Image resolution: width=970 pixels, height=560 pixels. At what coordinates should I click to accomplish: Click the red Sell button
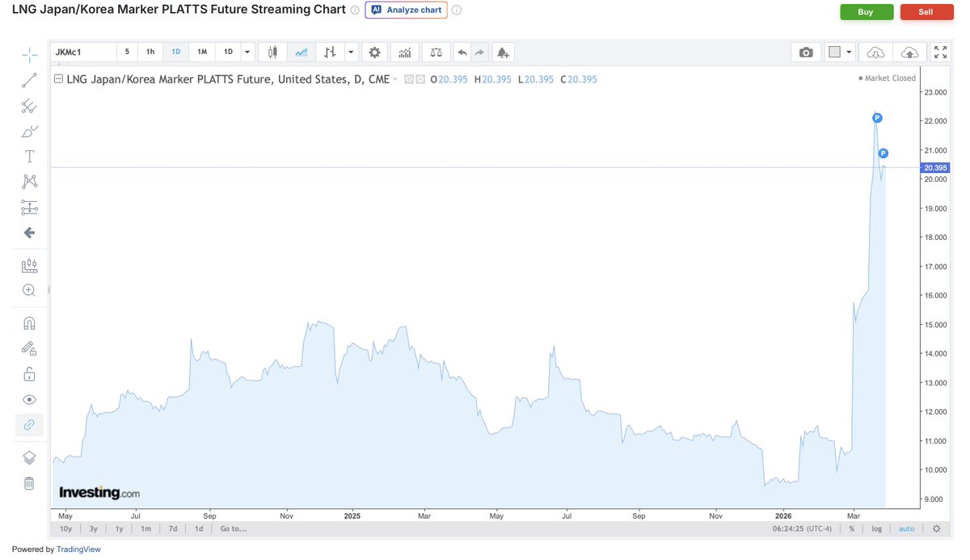pyautogui.click(x=926, y=11)
